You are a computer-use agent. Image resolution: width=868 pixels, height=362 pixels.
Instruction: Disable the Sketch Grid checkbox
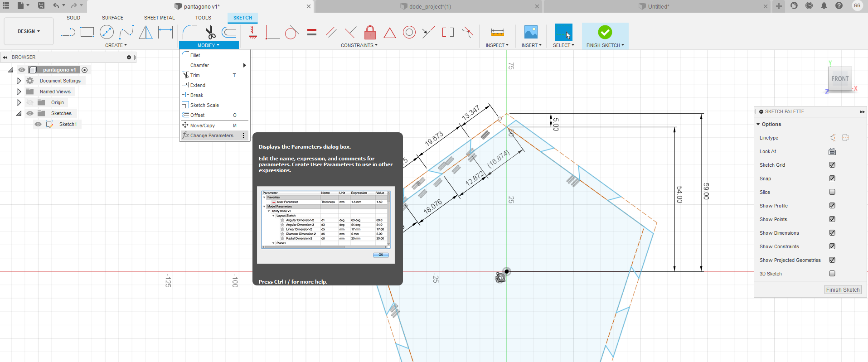(x=832, y=165)
